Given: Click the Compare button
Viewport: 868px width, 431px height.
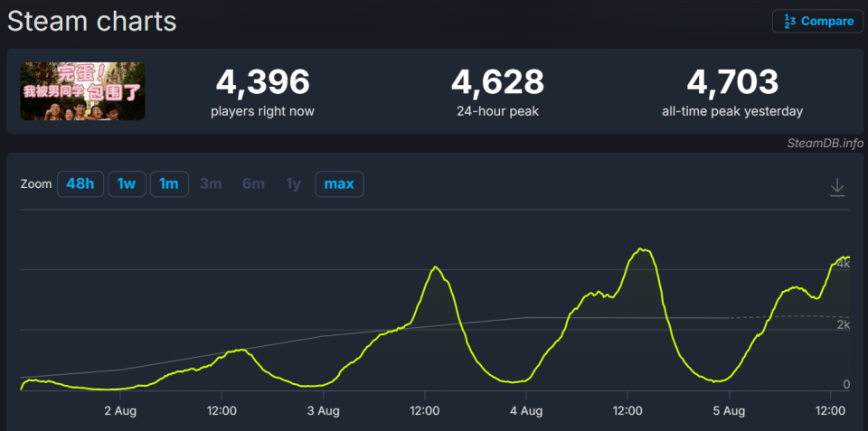Looking at the screenshot, I should click(817, 22).
